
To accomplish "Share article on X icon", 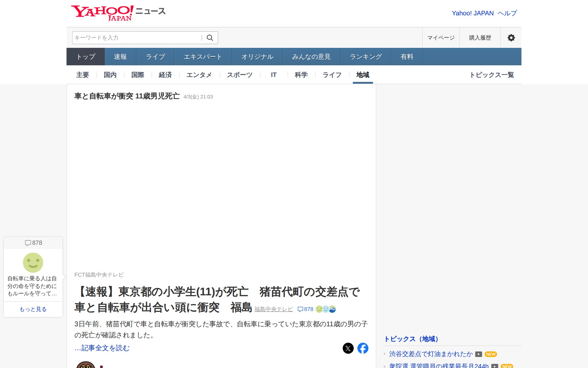I will pyautogui.click(x=348, y=348).
